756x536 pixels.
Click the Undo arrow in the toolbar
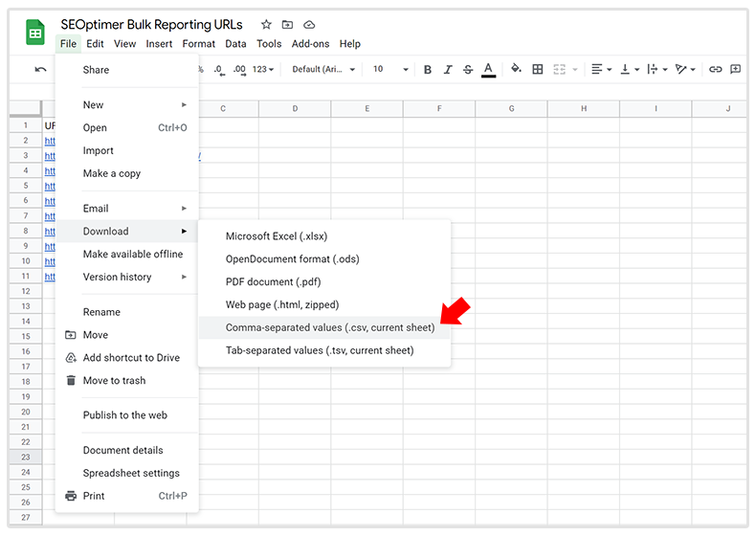(x=40, y=70)
